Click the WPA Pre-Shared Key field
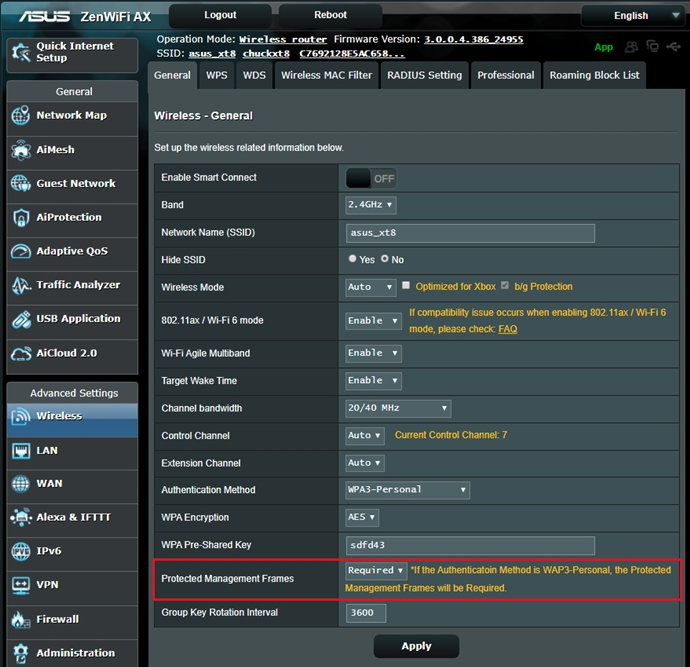Image resolution: width=690 pixels, height=667 pixels. coord(470,546)
